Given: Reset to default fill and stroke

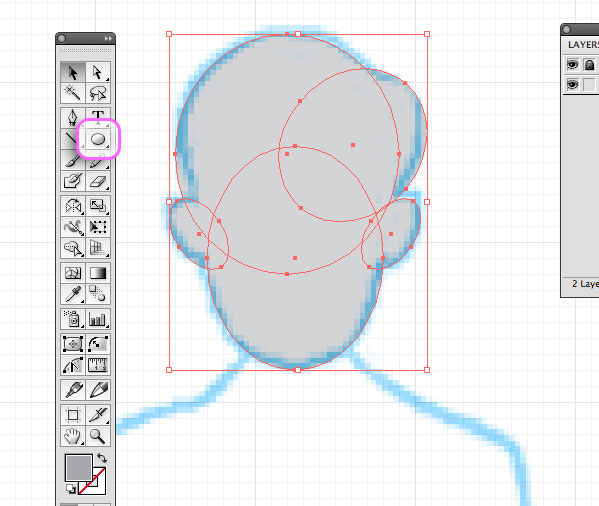Looking at the screenshot, I should coord(71,488).
